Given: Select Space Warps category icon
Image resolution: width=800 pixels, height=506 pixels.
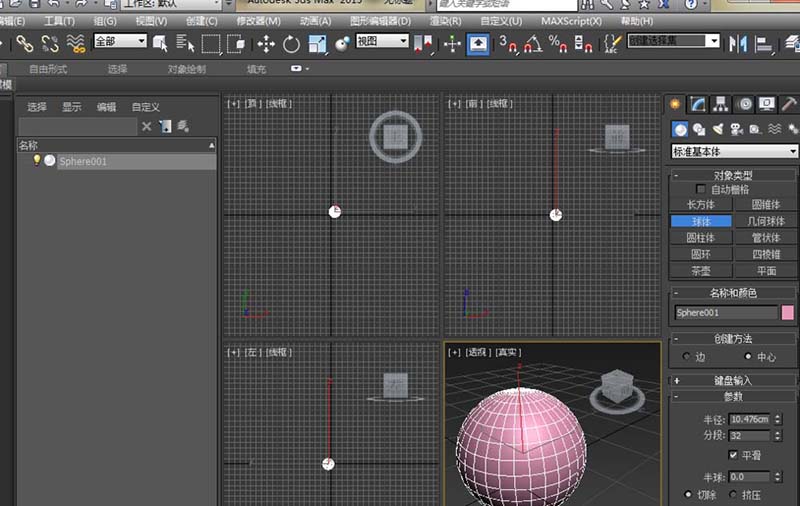Looking at the screenshot, I should (x=774, y=130).
